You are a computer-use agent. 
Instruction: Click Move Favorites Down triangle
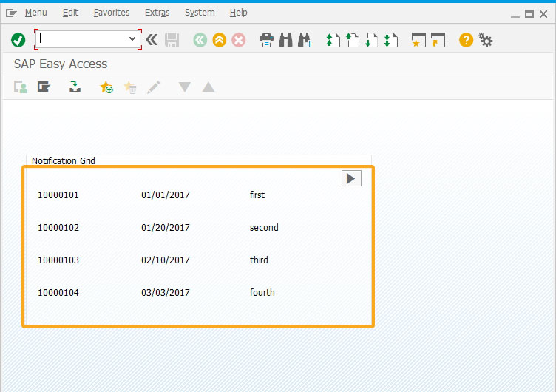pyautogui.click(x=185, y=87)
